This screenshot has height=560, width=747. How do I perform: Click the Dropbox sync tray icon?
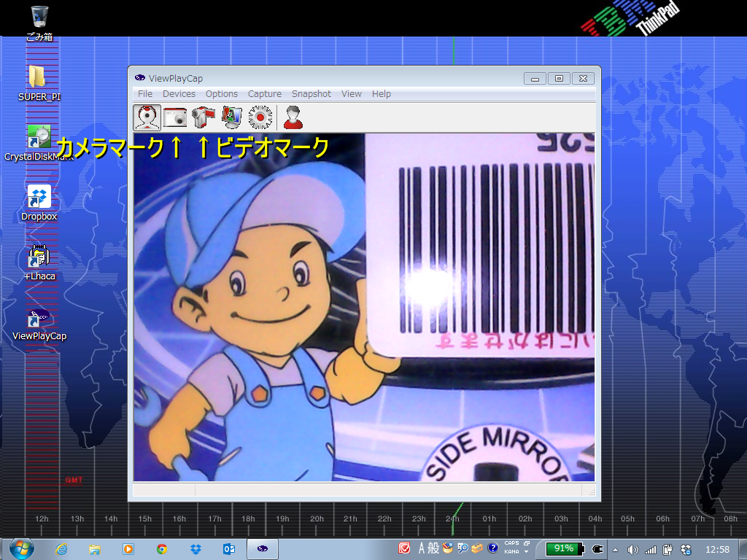[686, 550]
